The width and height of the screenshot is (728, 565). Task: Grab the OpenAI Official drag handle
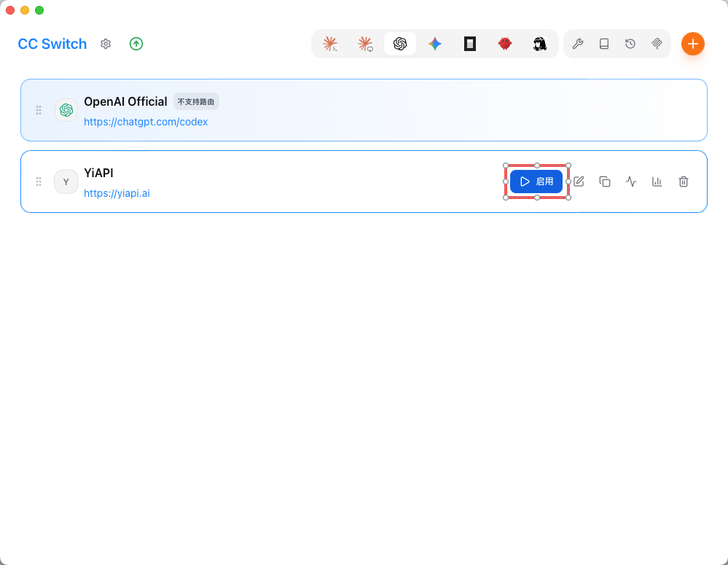pyautogui.click(x=39, y=110)
